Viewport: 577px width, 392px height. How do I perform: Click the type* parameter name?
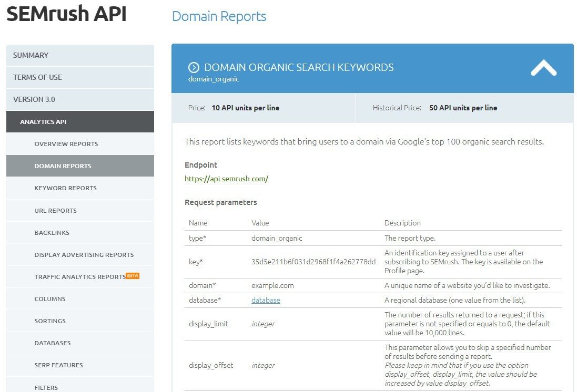(197, 238)
